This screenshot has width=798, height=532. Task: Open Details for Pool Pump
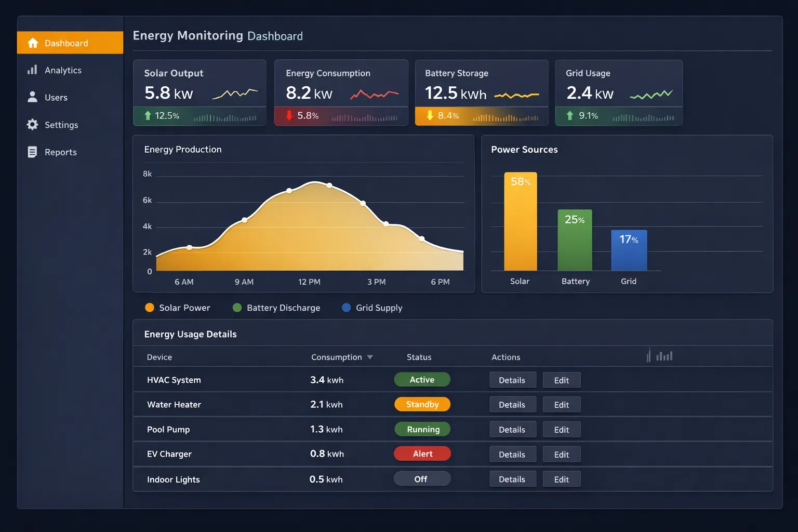[x=512, y=430]
